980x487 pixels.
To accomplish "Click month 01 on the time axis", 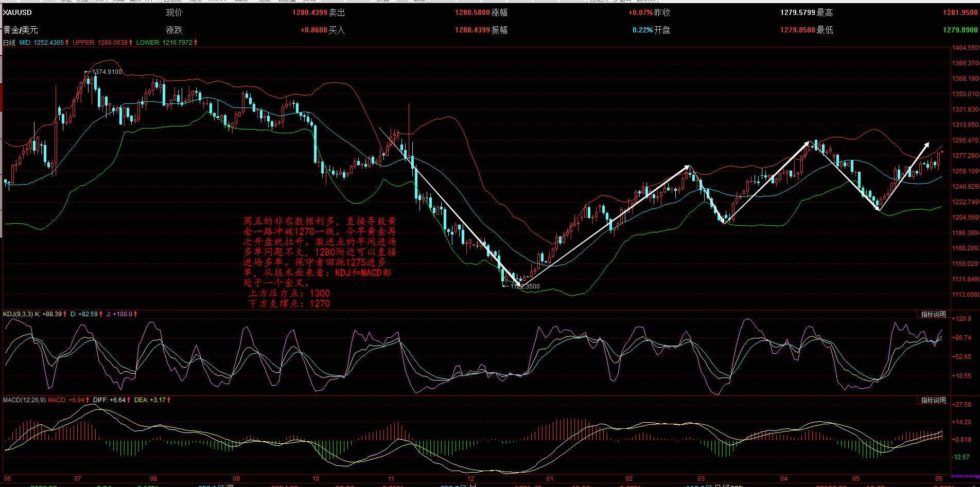I will pos(550,479).
